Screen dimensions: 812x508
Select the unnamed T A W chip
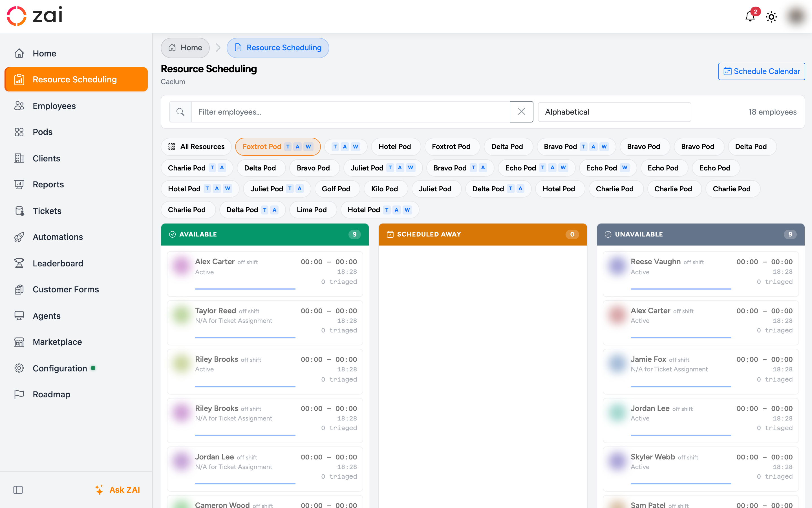346,146
